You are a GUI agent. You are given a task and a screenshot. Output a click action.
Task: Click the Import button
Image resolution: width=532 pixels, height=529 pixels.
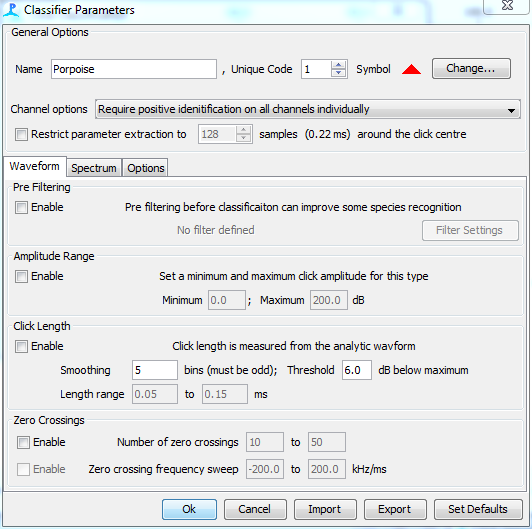tap(325, 509)
